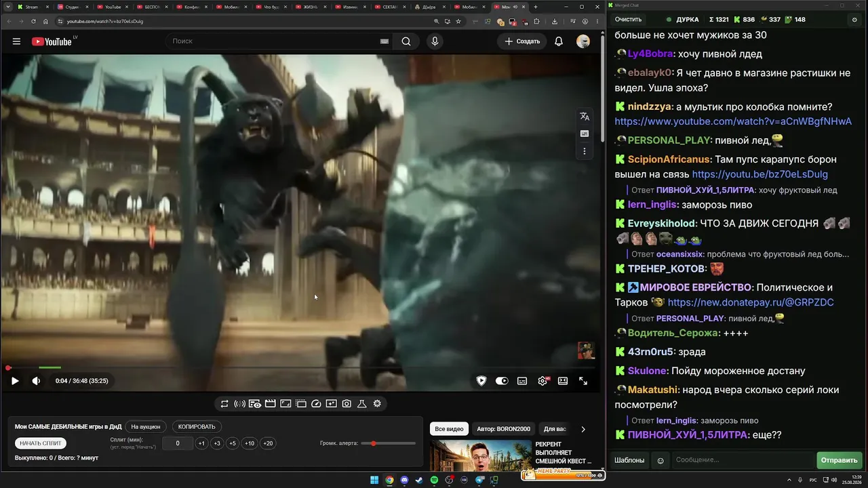Bookmark this page with the star icon
The width and height of the screenshot is (868, 488).
[458, 21]
